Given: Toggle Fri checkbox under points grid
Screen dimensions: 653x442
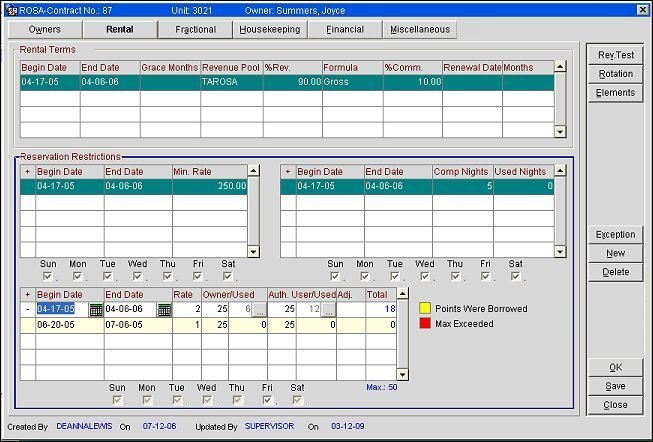Looking at the screenshot, I should point(270,399).
